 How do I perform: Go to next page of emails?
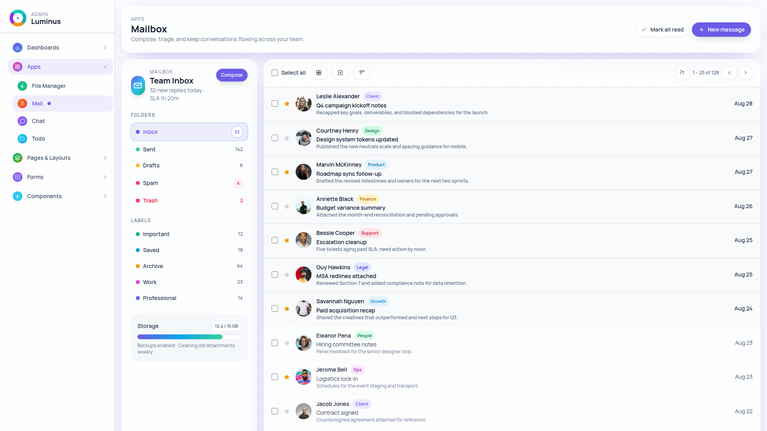745,73
